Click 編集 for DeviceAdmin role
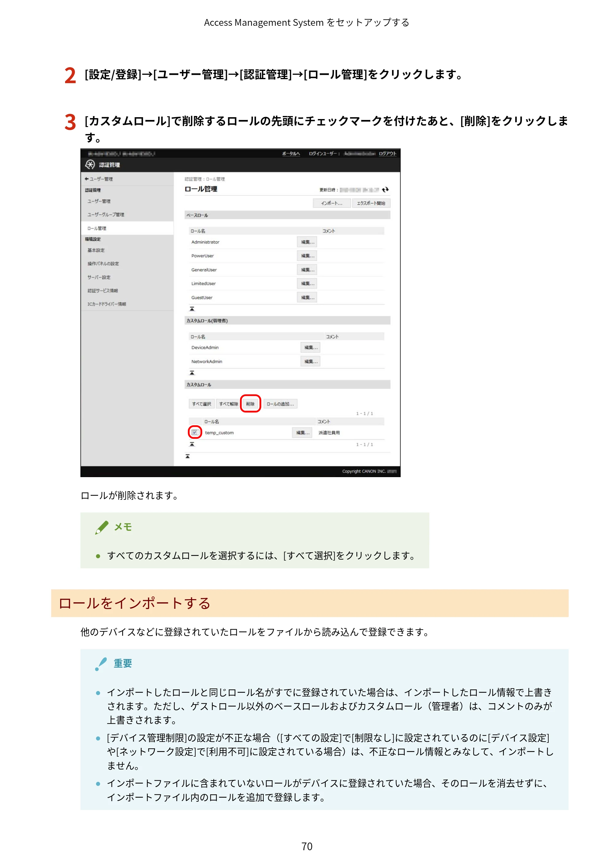Image resolution: width=614 pixels, height=868 pixels. pos(311,347)
